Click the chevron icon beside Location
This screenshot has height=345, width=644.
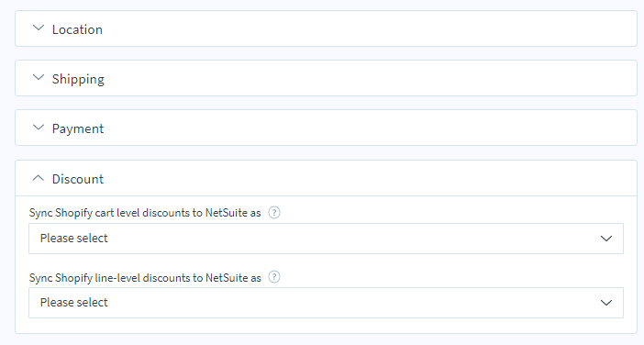click(x=39, y=28)
